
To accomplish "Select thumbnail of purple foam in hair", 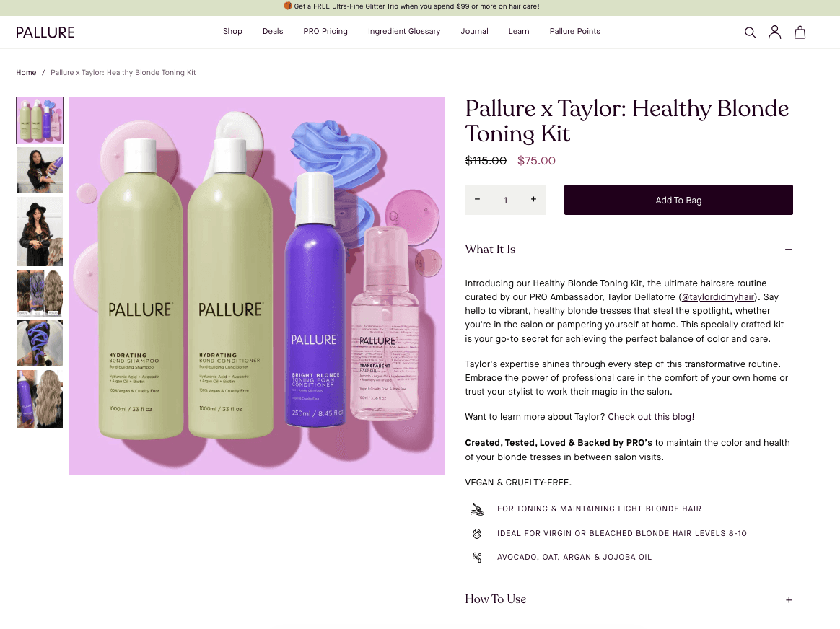I will coord(40,343).
